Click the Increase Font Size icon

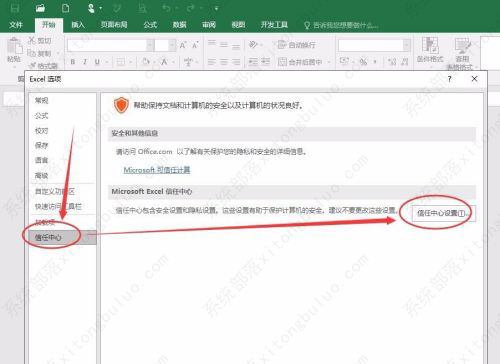pos(183,45)
